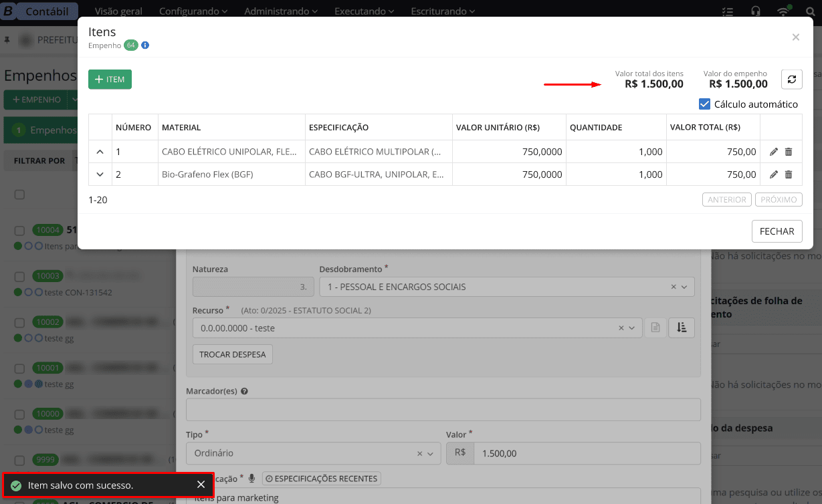Viewport: 822px width, 504px height.
Task: Click the sort icon beside Recurso field
Action: 682,328
